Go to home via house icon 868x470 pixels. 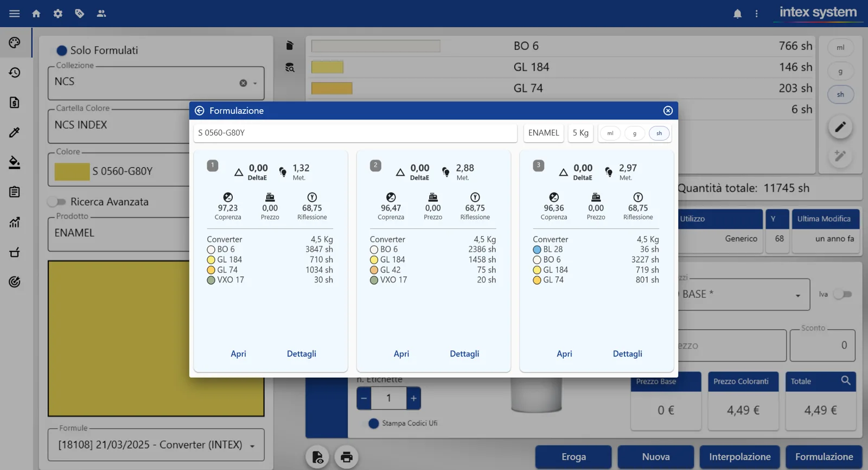36,14
